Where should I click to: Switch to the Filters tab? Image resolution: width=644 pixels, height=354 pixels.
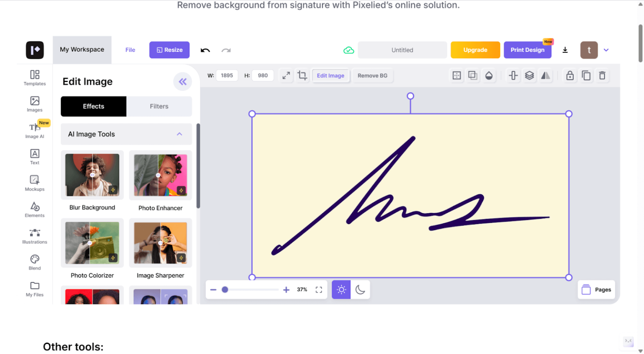[159, 106]
